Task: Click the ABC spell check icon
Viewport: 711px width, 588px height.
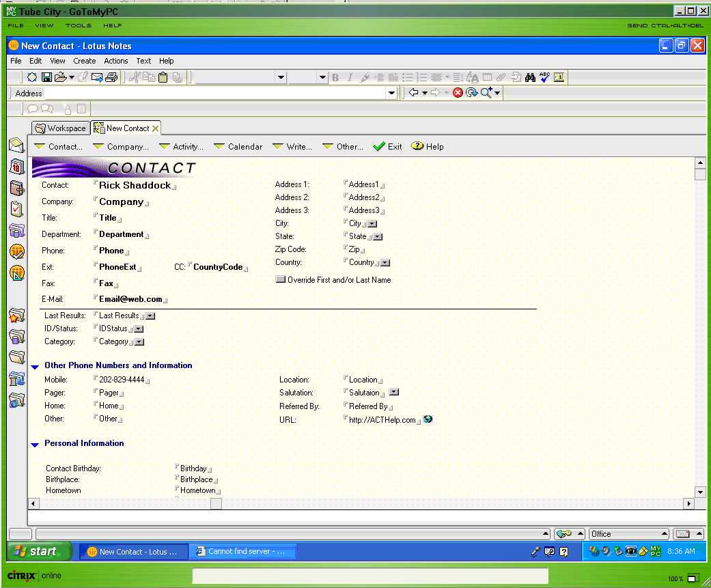Action: point(544,78)
